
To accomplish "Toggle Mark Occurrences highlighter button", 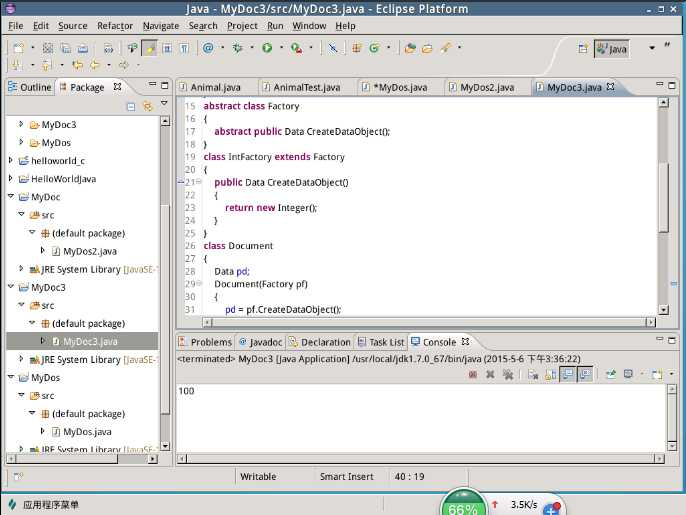I will point(150,48).
